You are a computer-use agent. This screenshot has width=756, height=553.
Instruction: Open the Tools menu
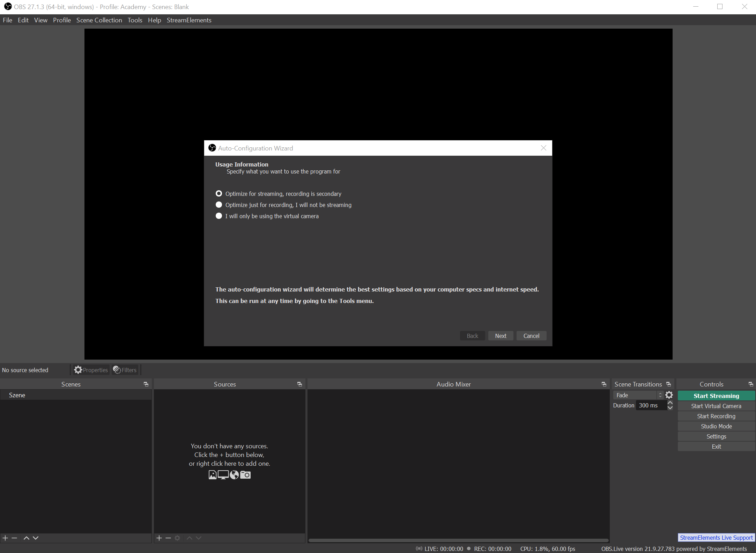[135, 20]
